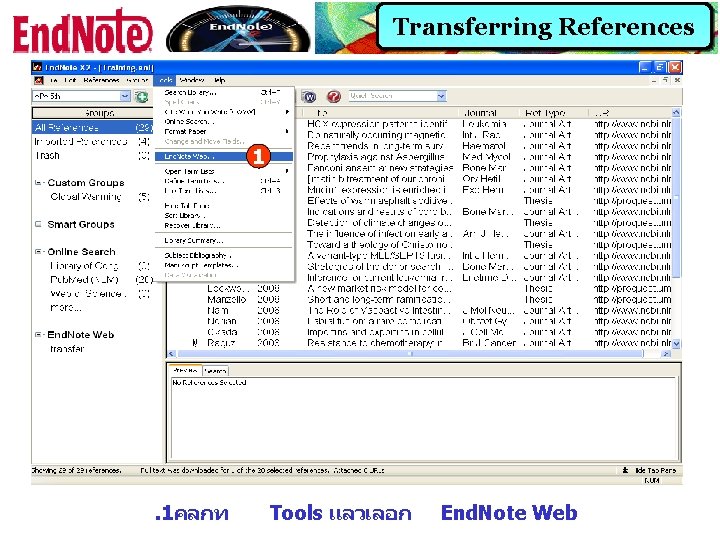Switch to the Preview tab
The image size is (720, 540).
(x=186, y=371)
